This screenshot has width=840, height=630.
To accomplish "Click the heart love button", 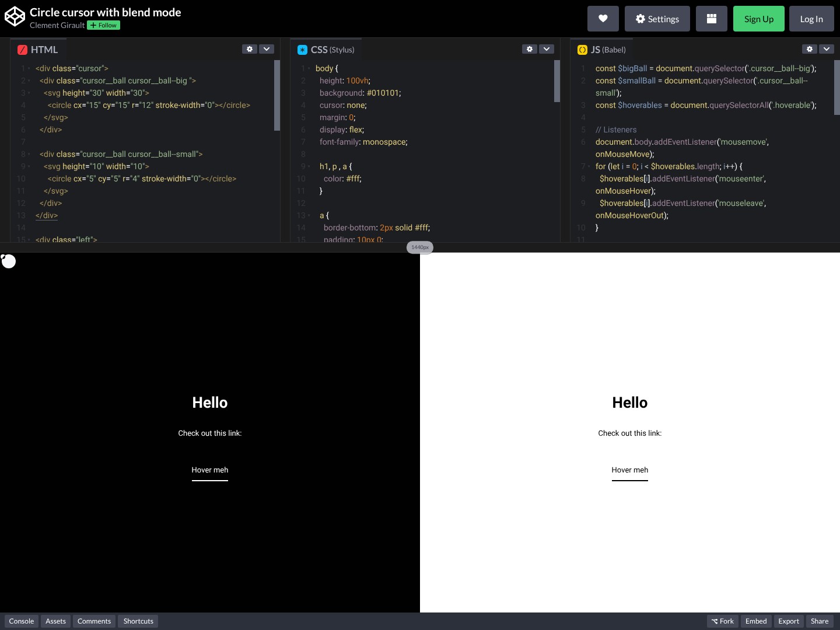I will click(x=603, y=19).
